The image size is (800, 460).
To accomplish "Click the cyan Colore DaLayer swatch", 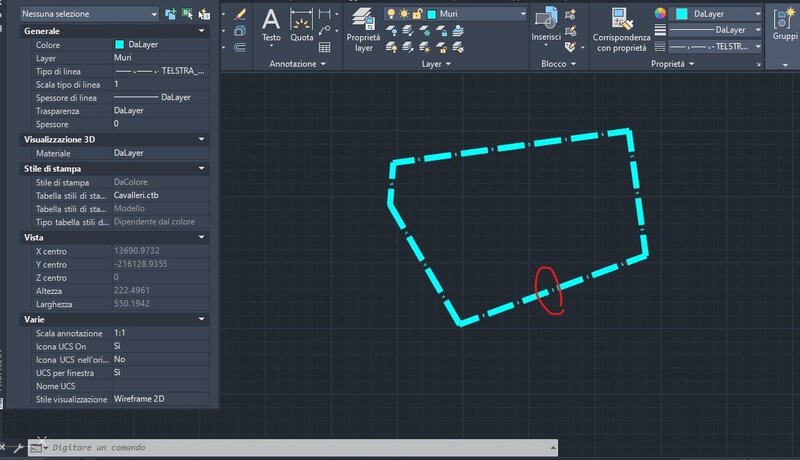I will pyautogui.click(x=120, y=46).
